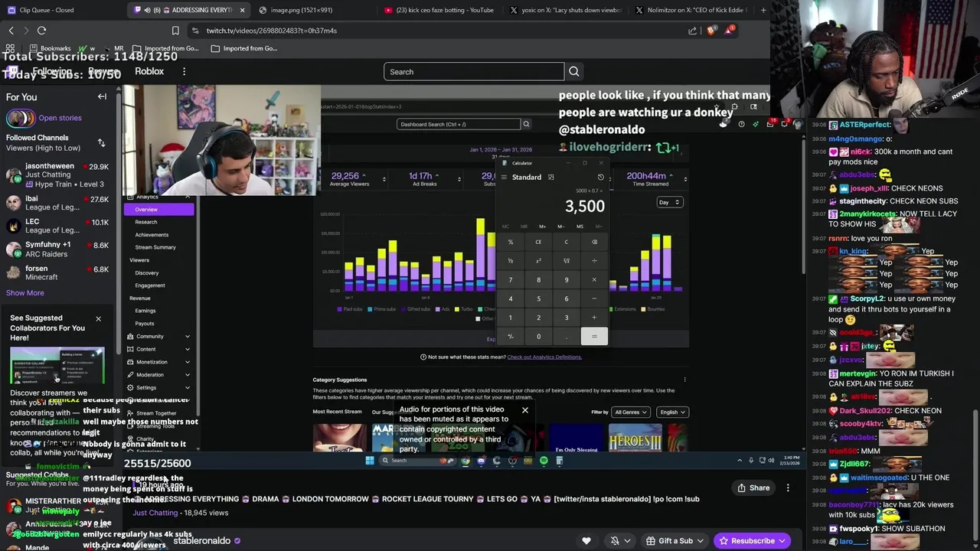The image size is (980, 551).
Task: Close the See Suggested Collaborators card
Action: (x=98, y=318)
